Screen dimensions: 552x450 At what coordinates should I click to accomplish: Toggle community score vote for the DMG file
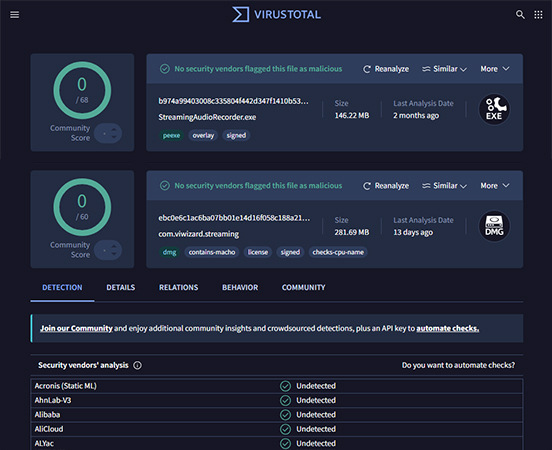(x=108, y=250)
